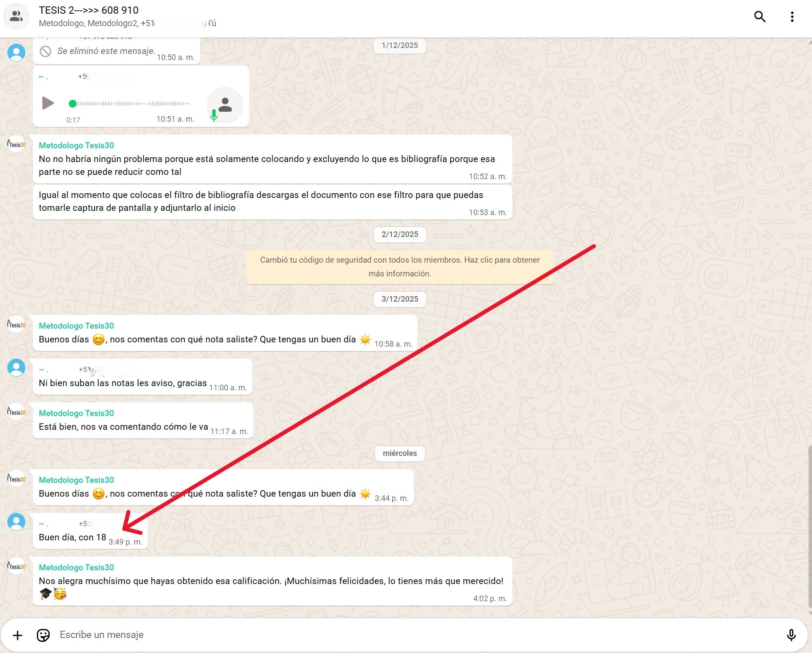Open the emoji sticker picker
The image size is (812, 653).
coord(43,635)
